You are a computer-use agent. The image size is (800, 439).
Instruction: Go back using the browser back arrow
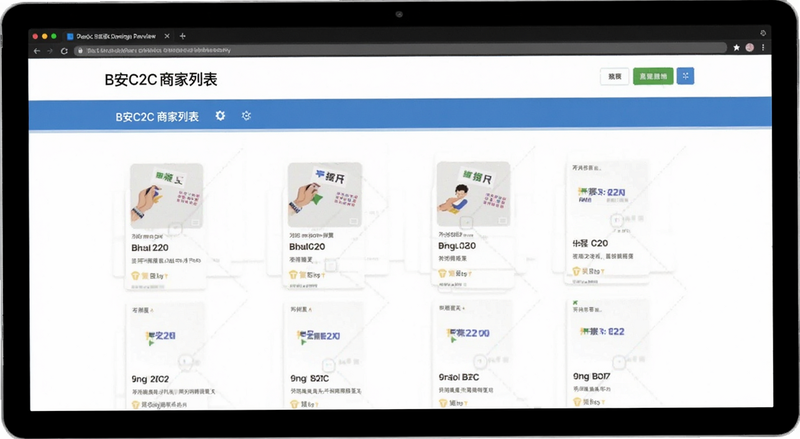[x=37, y=51]
